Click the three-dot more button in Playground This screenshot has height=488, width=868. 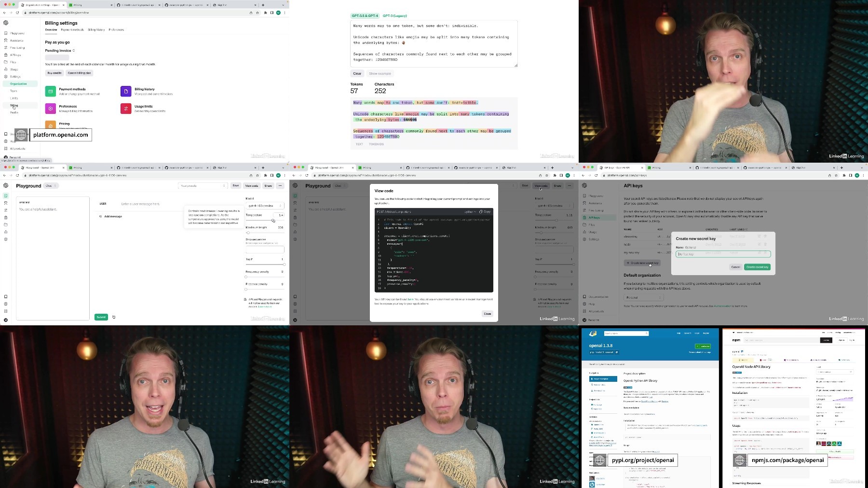click(x=280, y=185)
